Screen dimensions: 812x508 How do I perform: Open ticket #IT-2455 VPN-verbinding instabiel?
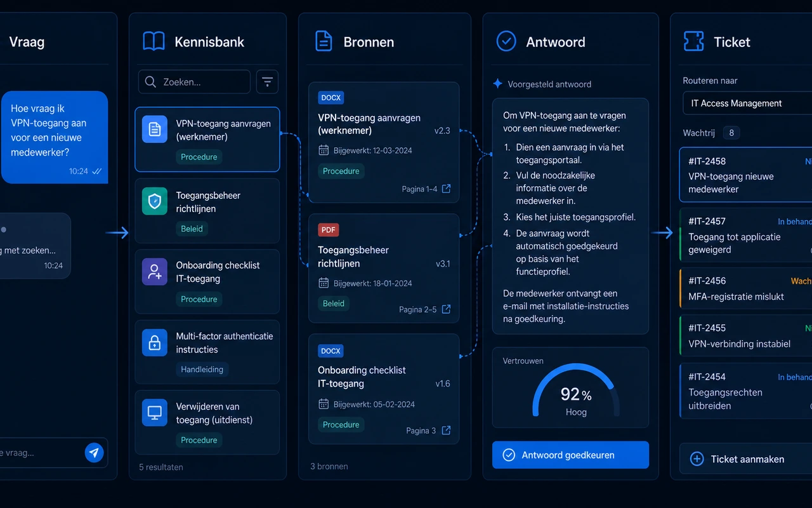(x=745, y=335)
